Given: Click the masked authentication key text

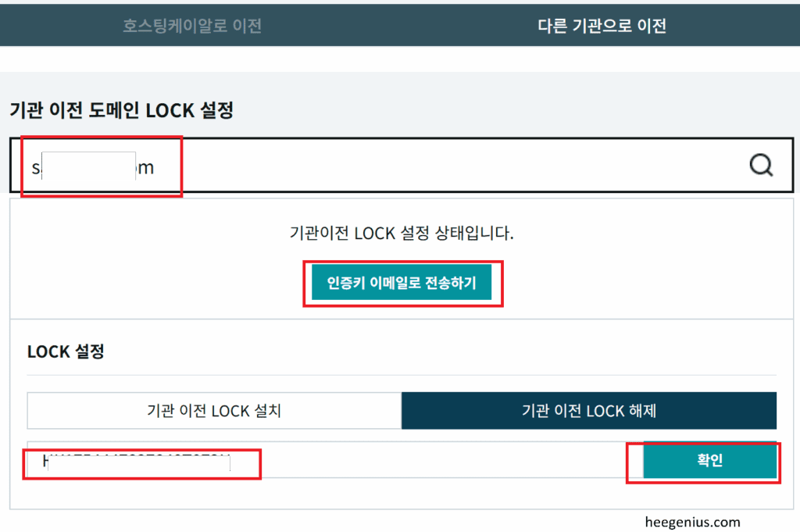Looking at the screenshot, I should coord(139,463).
